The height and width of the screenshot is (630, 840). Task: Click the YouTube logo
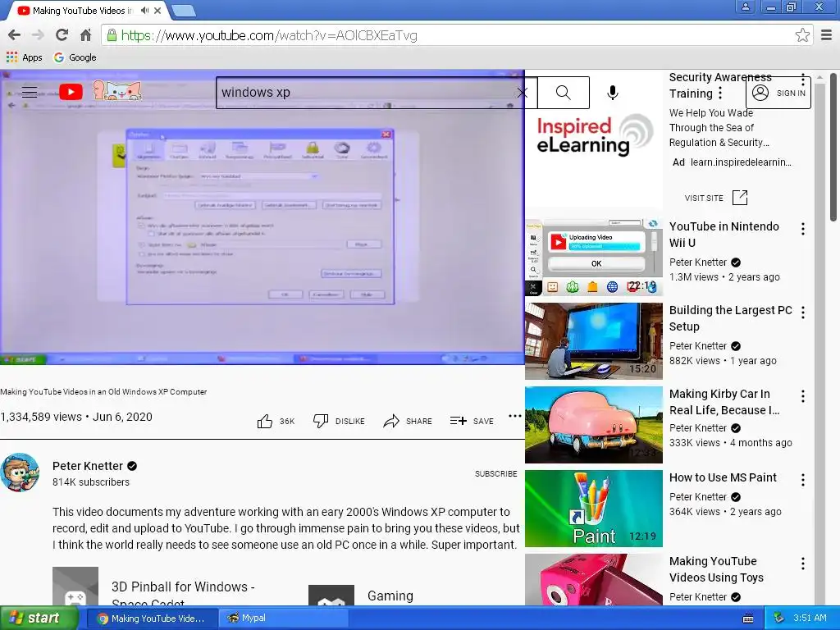pyautogui.click(x=71, y=92)
